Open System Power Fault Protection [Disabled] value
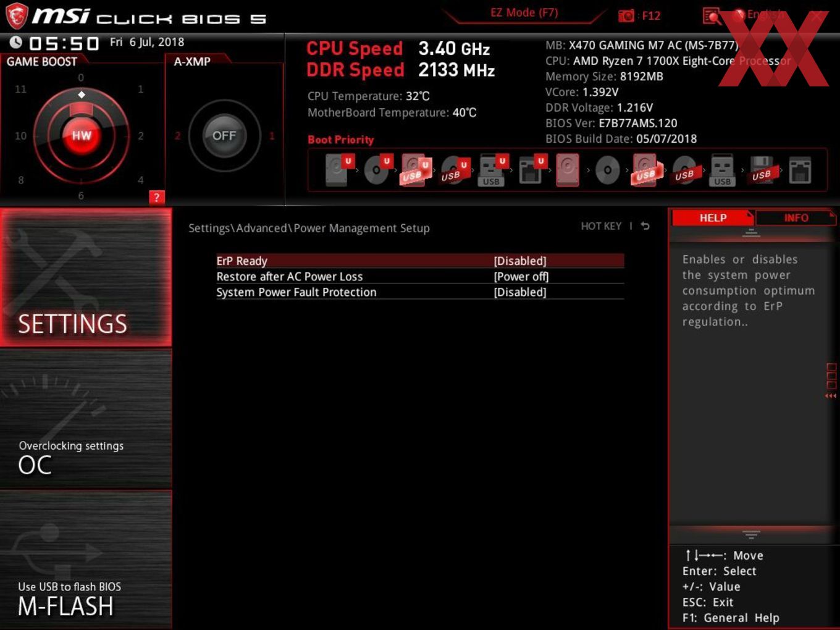840x630 pixels. click(520, 292)
